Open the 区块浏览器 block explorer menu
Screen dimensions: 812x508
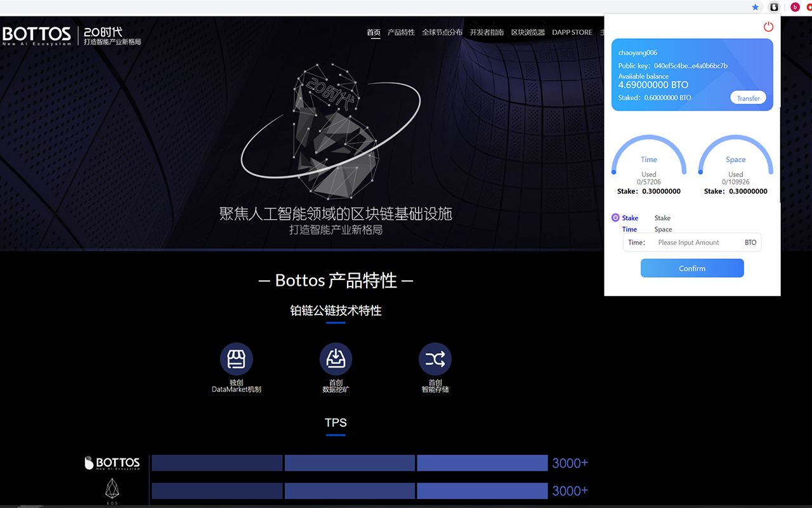tap(528, 32)
